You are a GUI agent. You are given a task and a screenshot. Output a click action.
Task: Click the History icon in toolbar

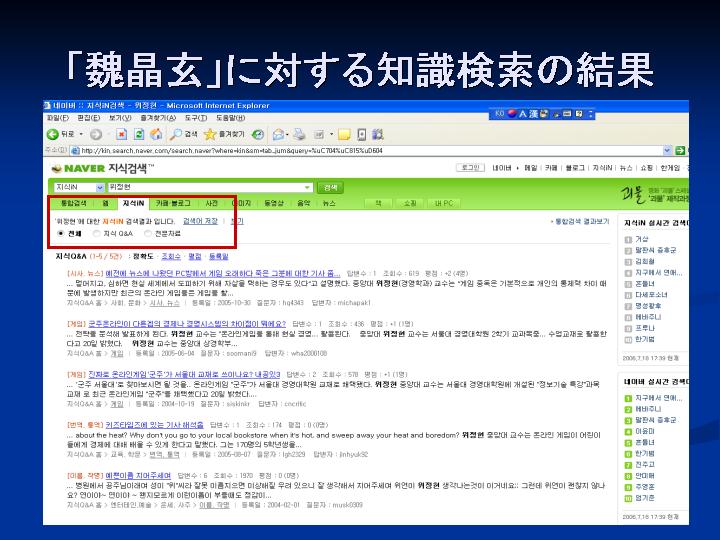[x=258, y=134]
